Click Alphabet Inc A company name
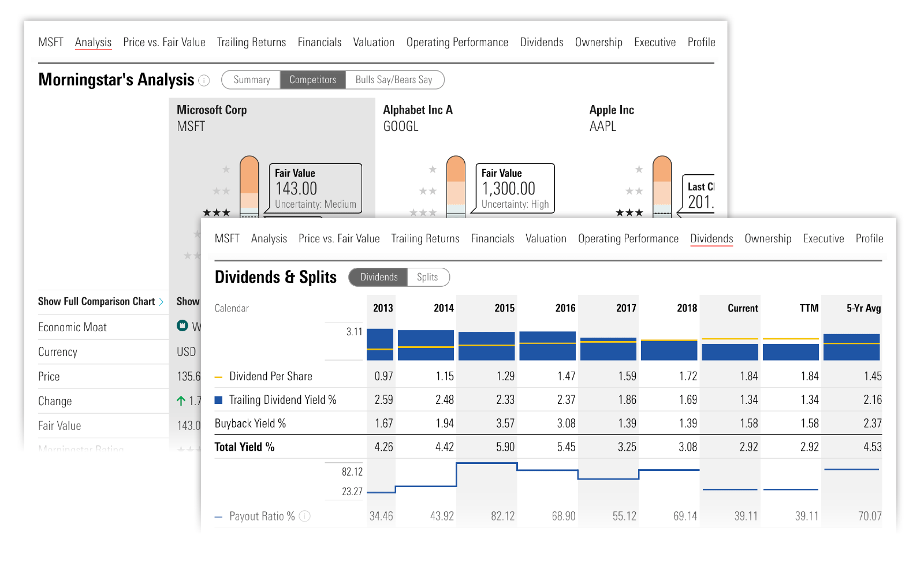This screenshot has width=924, height=569. tap(418, 110)
